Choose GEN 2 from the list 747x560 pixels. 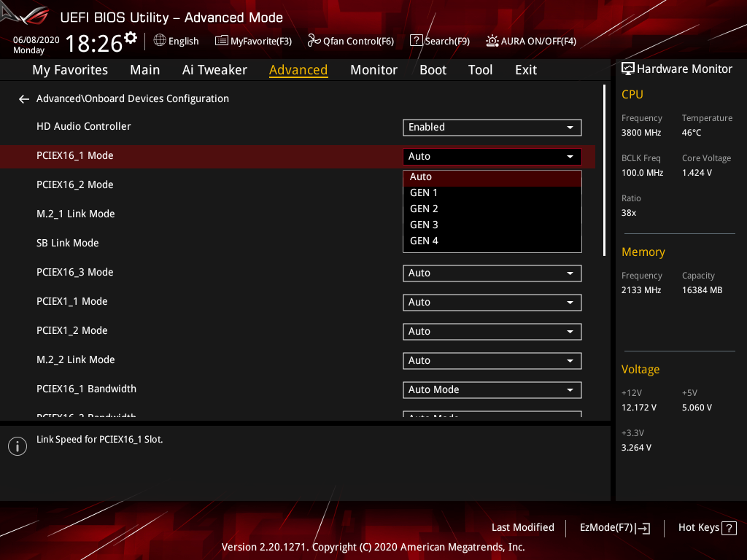pos(492,209)
